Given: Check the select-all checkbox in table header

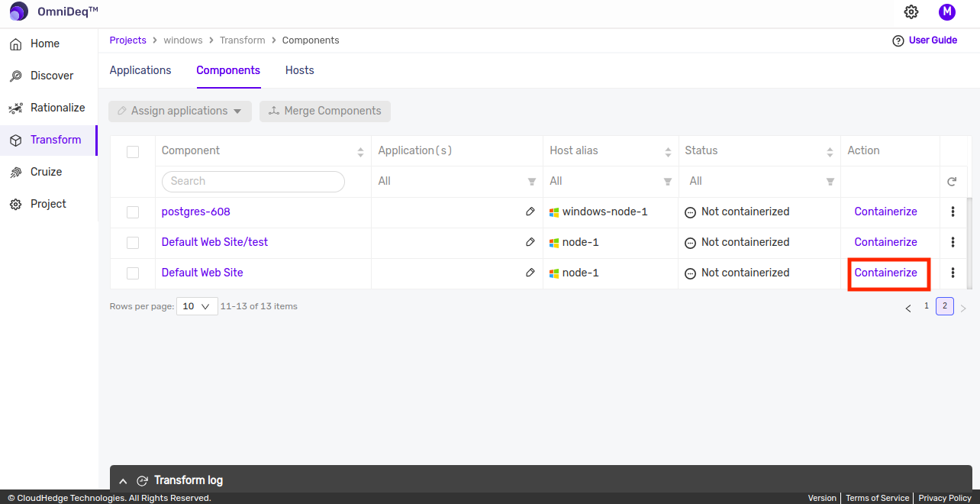Looking at the screenshot, I should point(133,151).
